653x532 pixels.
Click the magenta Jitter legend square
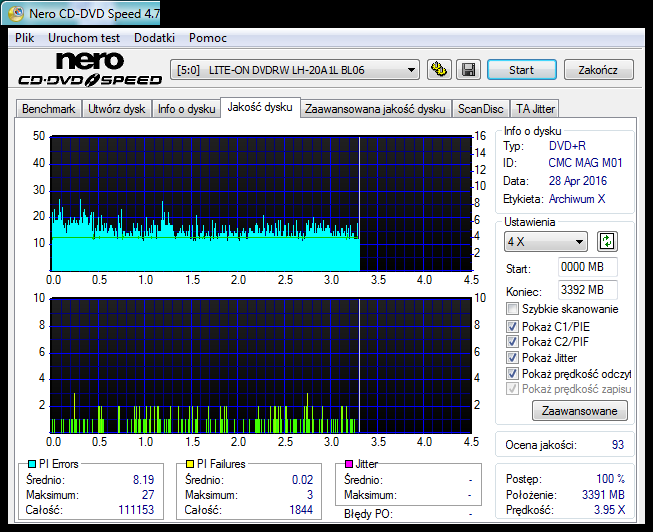[x=349, y=464]
